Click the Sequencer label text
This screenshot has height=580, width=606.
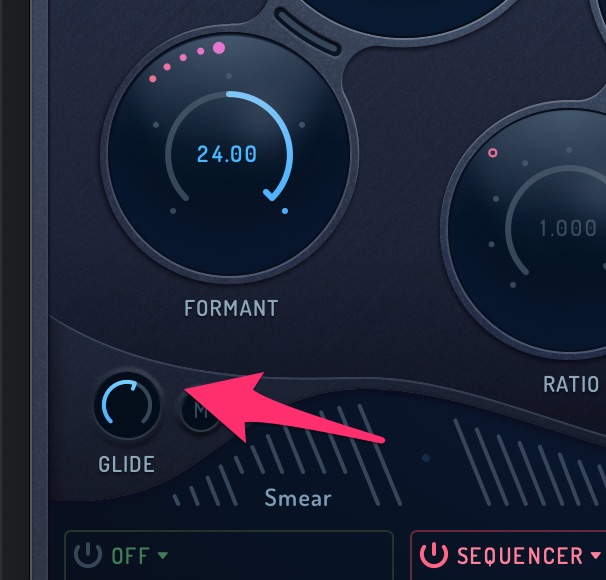(520, 556)
